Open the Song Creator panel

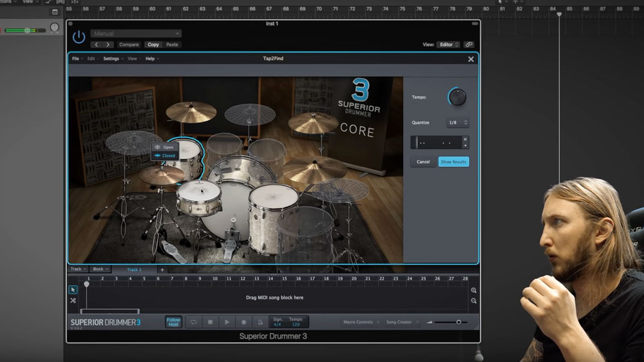pos(402,322)
